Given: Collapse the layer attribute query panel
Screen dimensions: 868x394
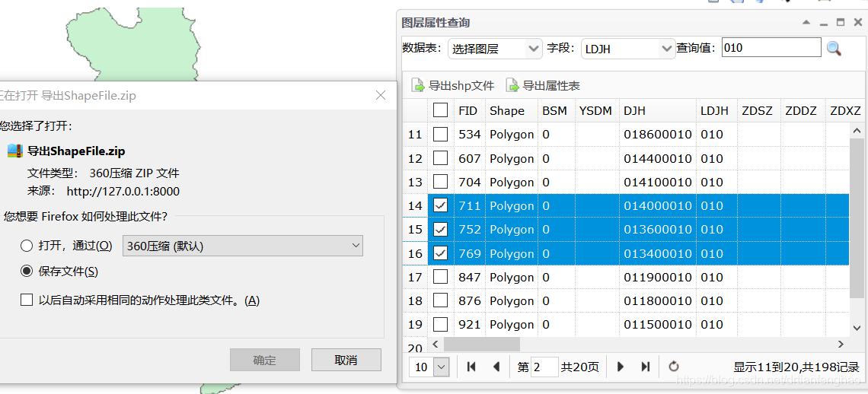Looking at the screenshot, I should click(x=806, y=23).
